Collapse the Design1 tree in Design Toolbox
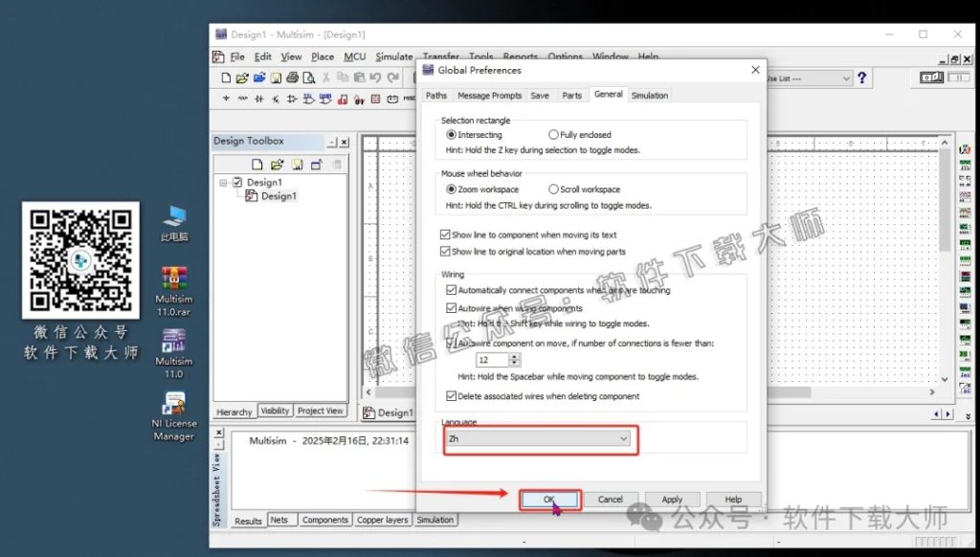The height and width of the screenshot is (557, 980). pyautogui.click(x=224, y=182)
